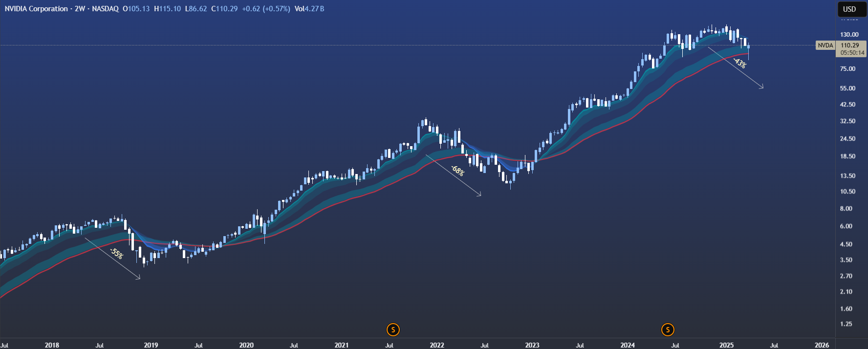Click the 2.10 price axis label
868x349 pixels.
coord(846,292)
